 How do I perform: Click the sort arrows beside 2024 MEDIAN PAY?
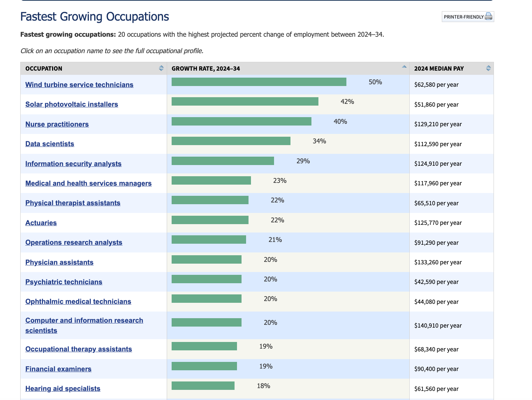488,68
